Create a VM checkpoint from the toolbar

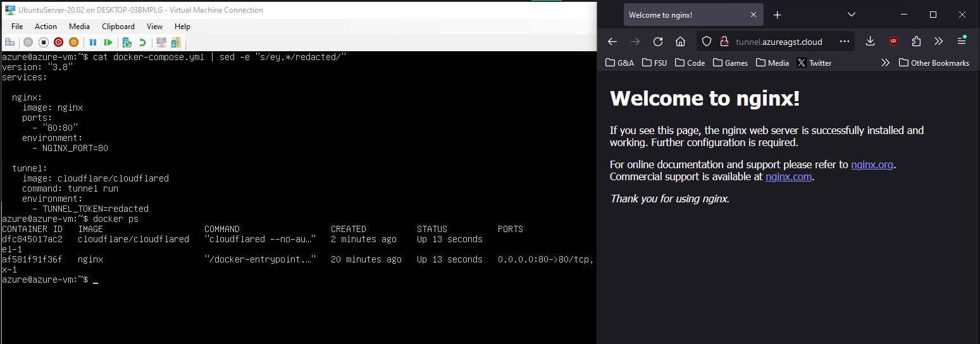pos(127,42)
